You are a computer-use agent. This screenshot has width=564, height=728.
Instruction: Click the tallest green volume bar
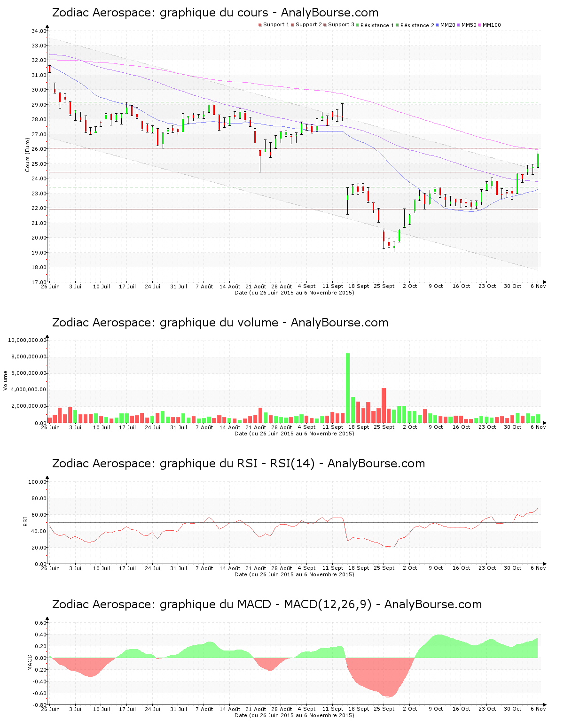pyautogui.click(x=348, y=388)
